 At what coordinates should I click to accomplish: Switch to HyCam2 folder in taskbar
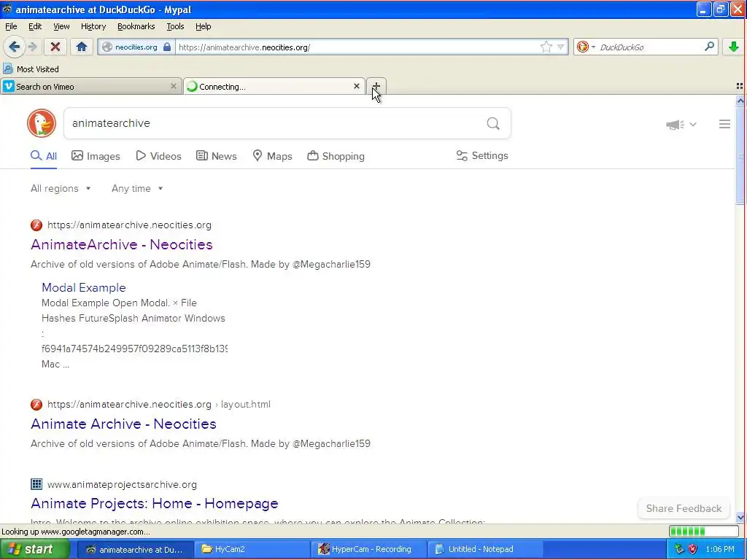point(252,549)
